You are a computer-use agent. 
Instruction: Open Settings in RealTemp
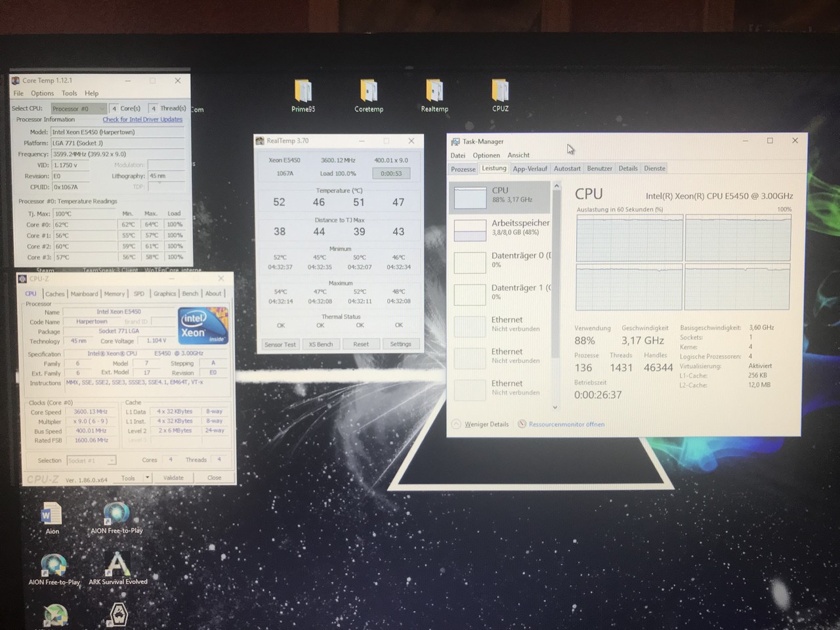[x=400, y=344]
